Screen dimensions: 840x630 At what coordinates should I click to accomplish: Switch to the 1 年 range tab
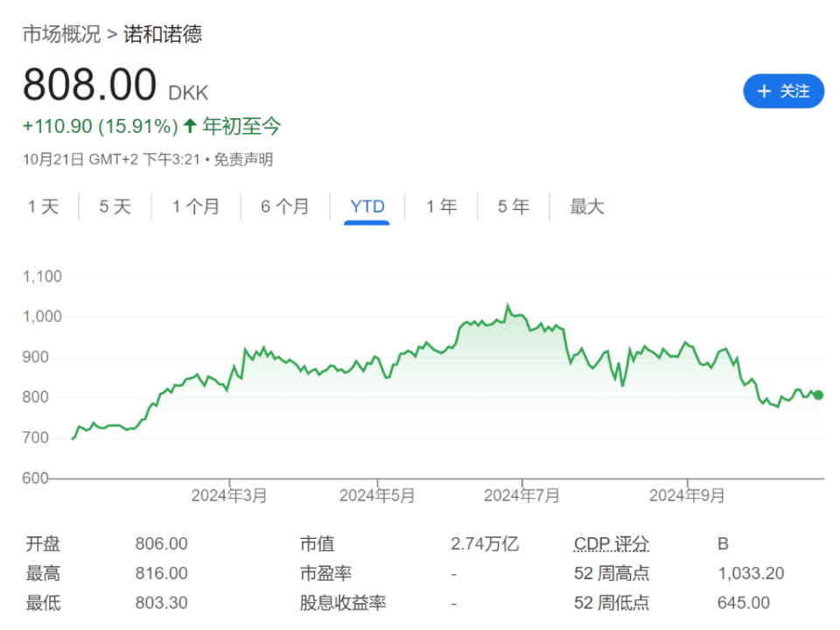pos(441,206)
